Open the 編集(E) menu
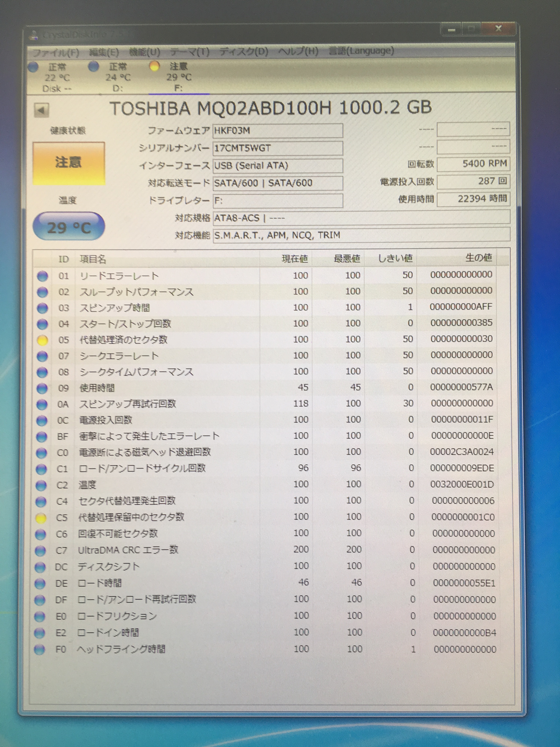The image size is (560, 747). pyautogui.click(x=104, y=52)
